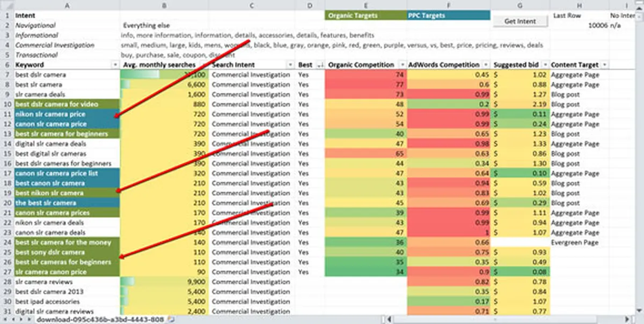Select the 'canon slr camera price list' cell
Image resolution: width=644 pixels, height=324 pixels.
click(67, 173)
